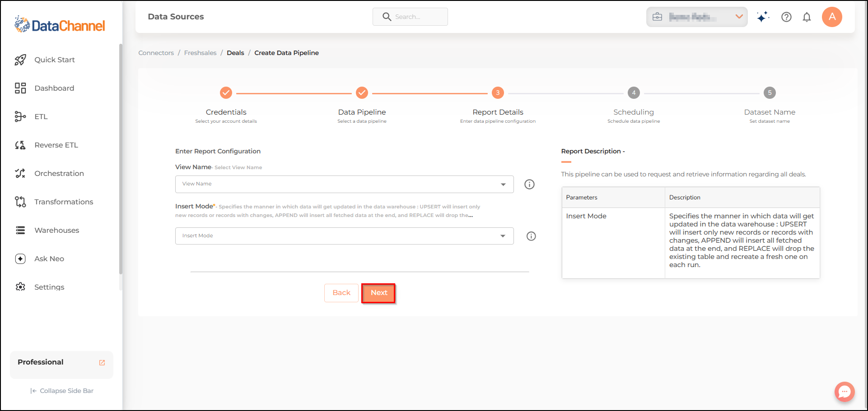Click the Description column header
868x411 pixels.
click(x=742, y=198)
